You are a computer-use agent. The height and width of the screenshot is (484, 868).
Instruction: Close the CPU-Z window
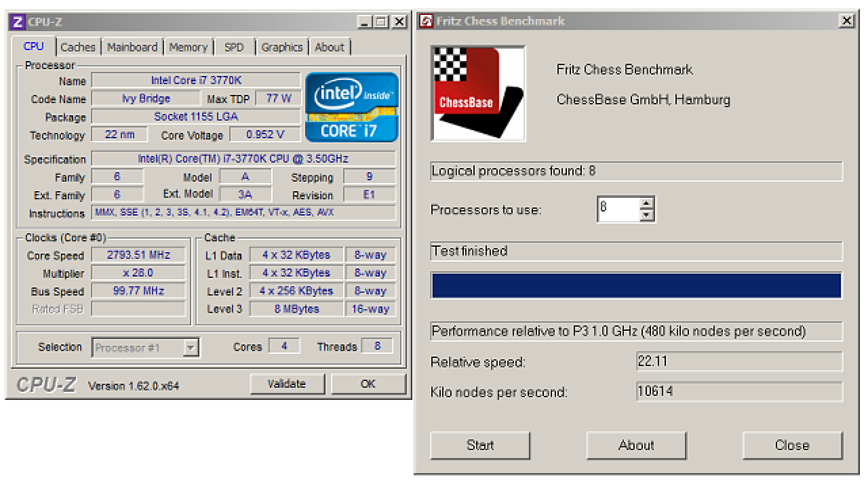pyautogui.click(x=399, y=22)
